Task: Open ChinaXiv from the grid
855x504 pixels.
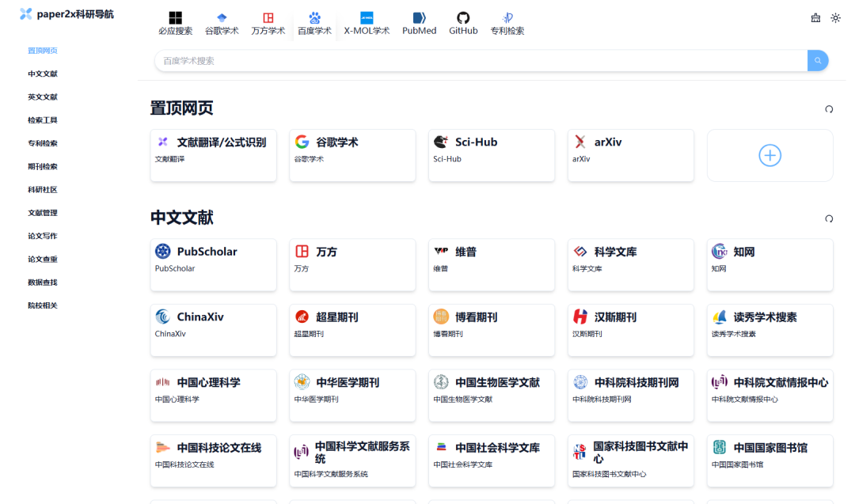Action: click(x=213, y=330)
